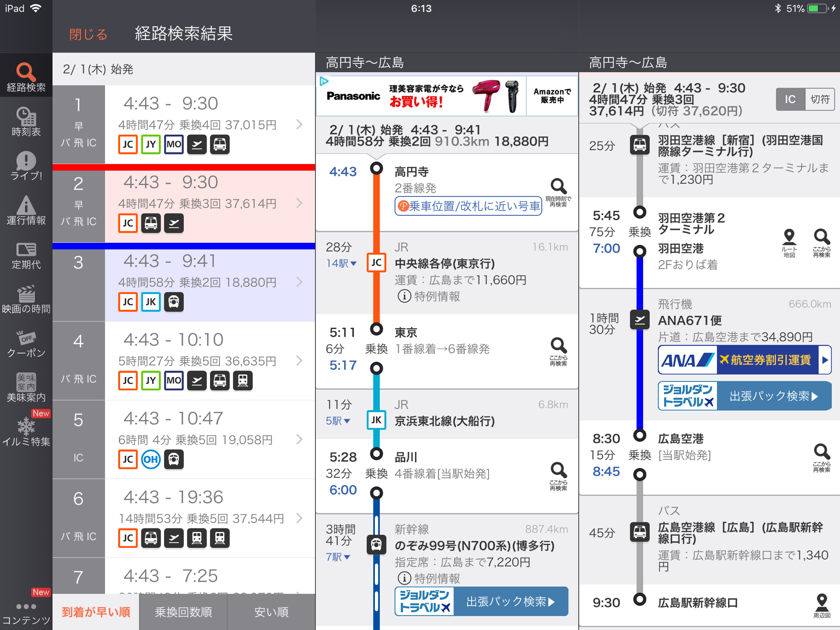The image size is (840, 630).
Task: Open details chevron for route 6
Action: (299, 518)
